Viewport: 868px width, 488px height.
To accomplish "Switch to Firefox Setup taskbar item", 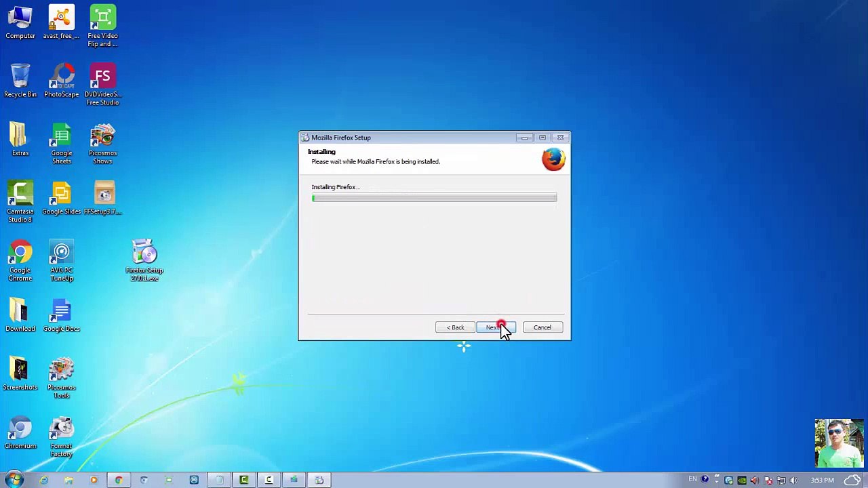I will 319,481.
